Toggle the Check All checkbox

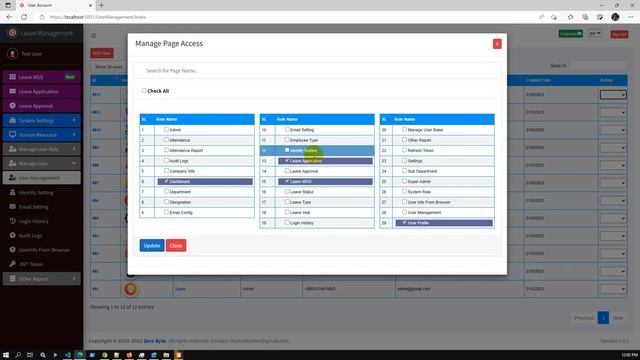[x=144, y=91]
